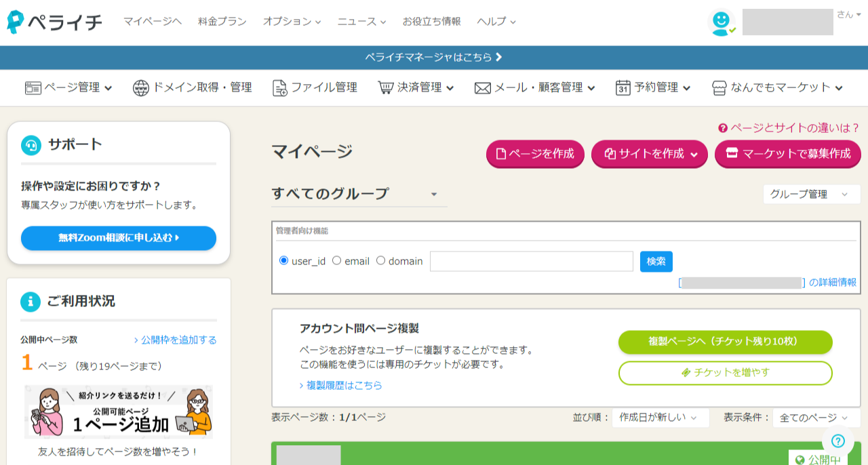Open the お役立ち情報 menu item
This screenshot has height=465, width=868.
point(432,22)
